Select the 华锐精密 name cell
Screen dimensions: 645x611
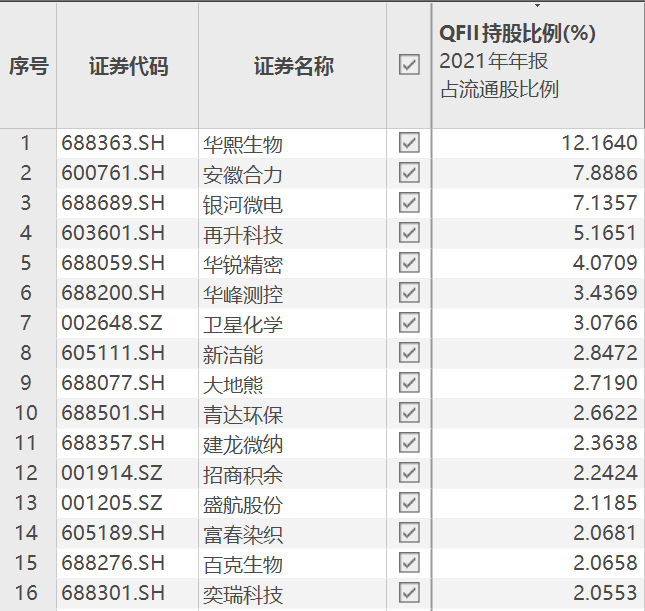click(x=243, y=264)
